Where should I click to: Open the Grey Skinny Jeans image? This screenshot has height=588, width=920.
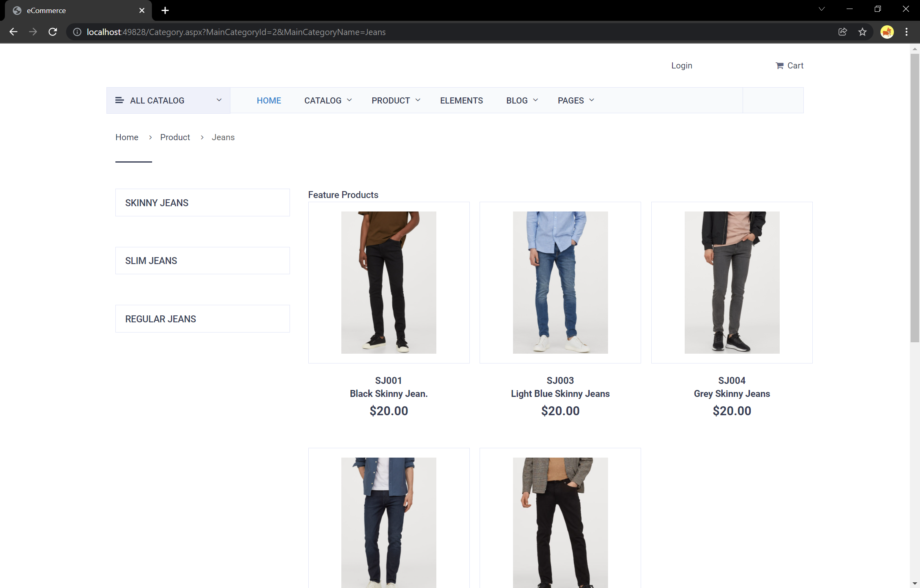[732, 282]
